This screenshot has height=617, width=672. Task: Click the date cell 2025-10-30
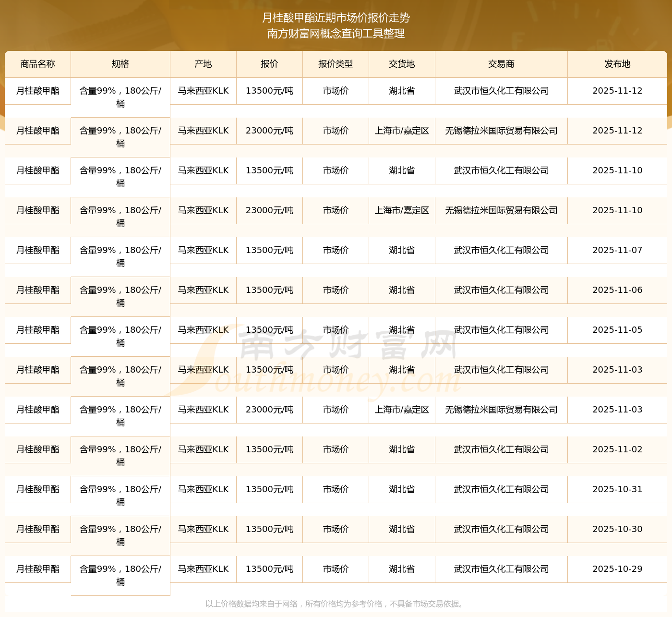617,529
